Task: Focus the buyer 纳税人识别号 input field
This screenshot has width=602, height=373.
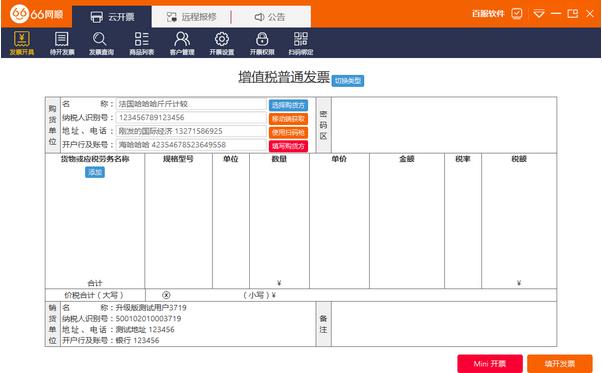Action: point(191,117)
